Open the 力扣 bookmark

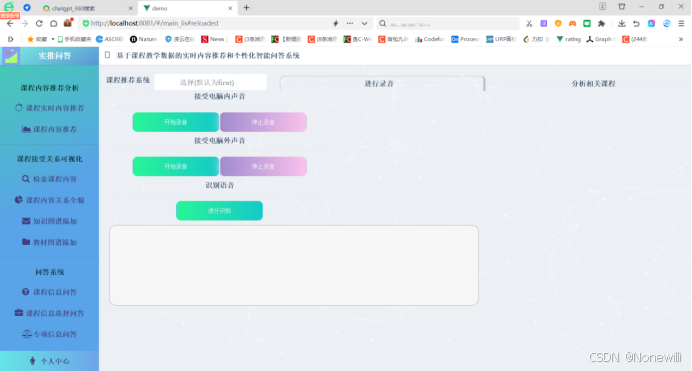537,39
